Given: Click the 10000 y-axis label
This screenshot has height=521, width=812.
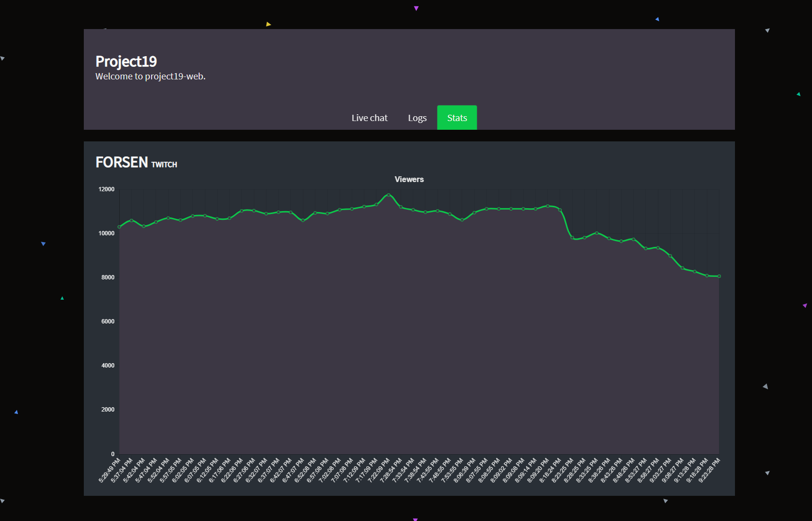Looking at the screenshot, I should tap(107, 233).
